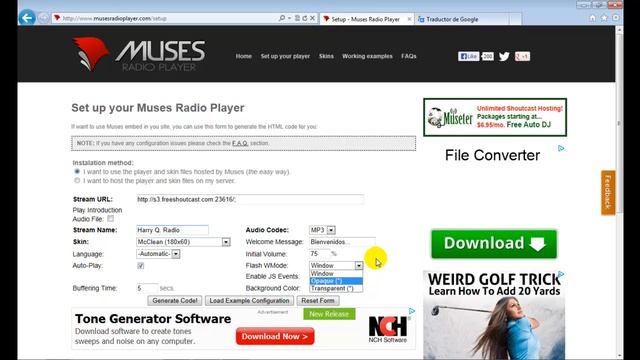Click the Weird Golf Trick ad image
The image size is (640, 360).
click(494, 315)
